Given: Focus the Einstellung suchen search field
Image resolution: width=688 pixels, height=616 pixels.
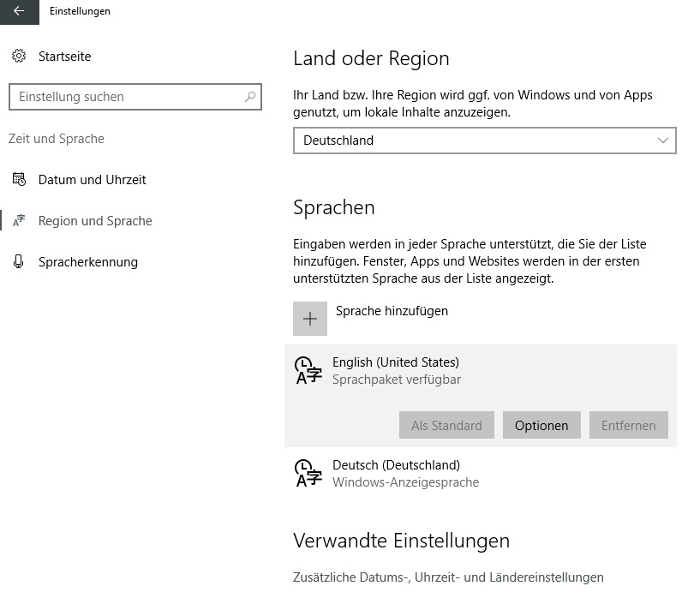Looking at the screenshot, I should click(x=135, y=97).
